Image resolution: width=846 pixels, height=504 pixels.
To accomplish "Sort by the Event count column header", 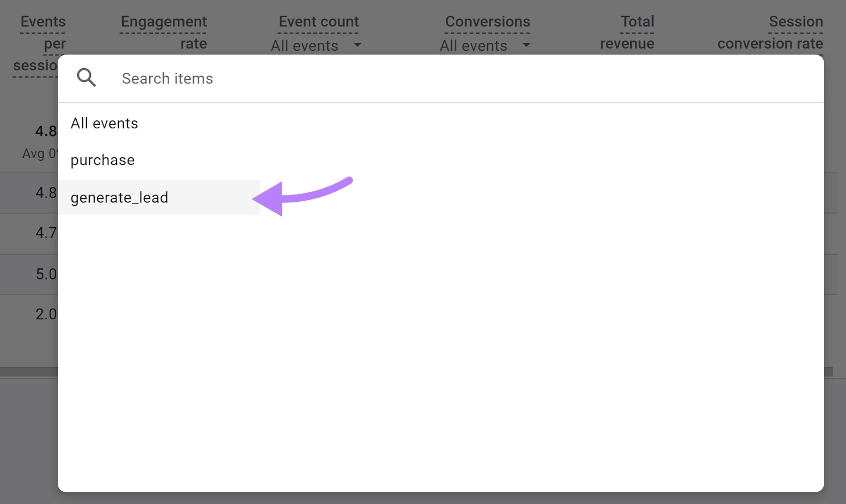I will click(318, 21).
